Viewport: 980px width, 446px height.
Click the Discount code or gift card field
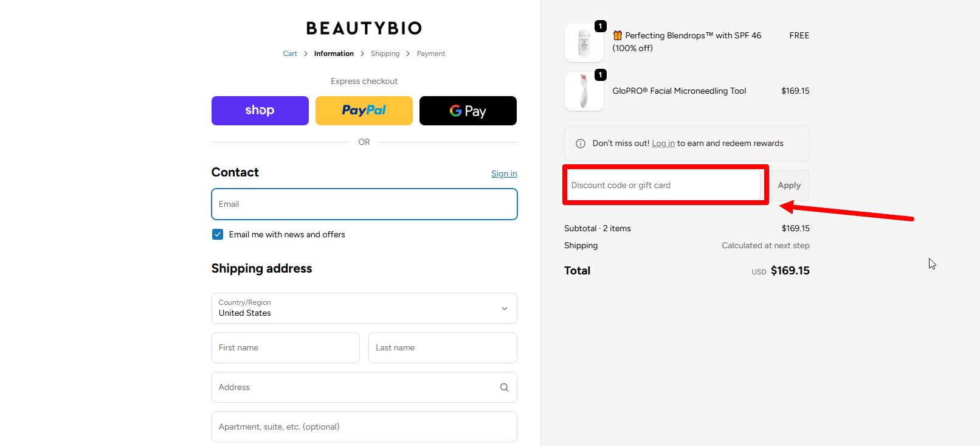664,185
